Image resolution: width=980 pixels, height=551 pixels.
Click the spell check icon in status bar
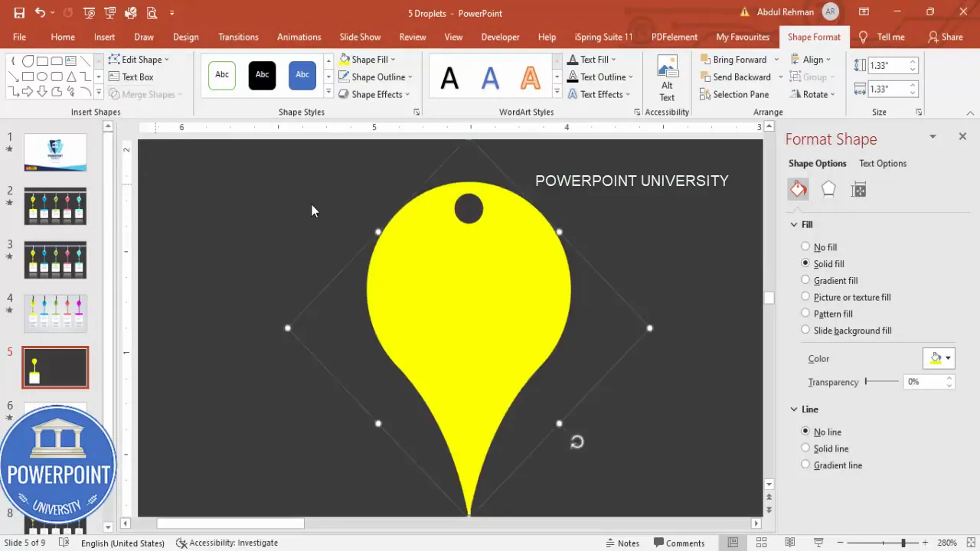(64, 543)
